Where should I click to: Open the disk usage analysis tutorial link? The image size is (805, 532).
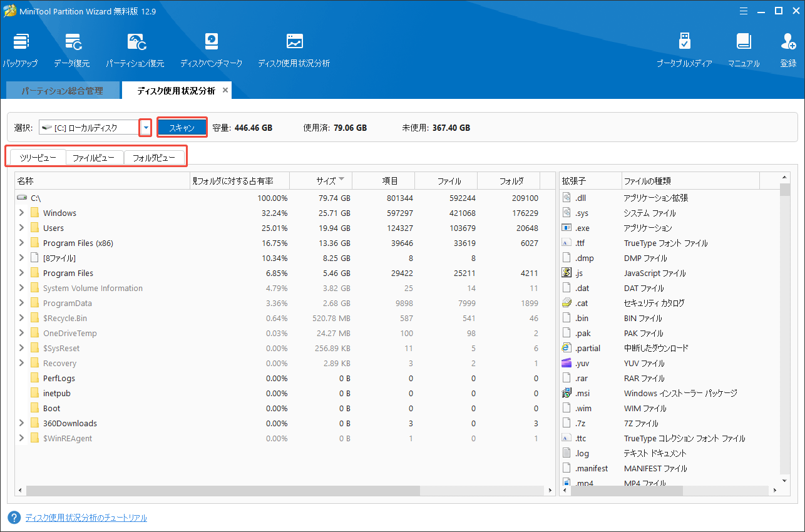click(86, 518)
